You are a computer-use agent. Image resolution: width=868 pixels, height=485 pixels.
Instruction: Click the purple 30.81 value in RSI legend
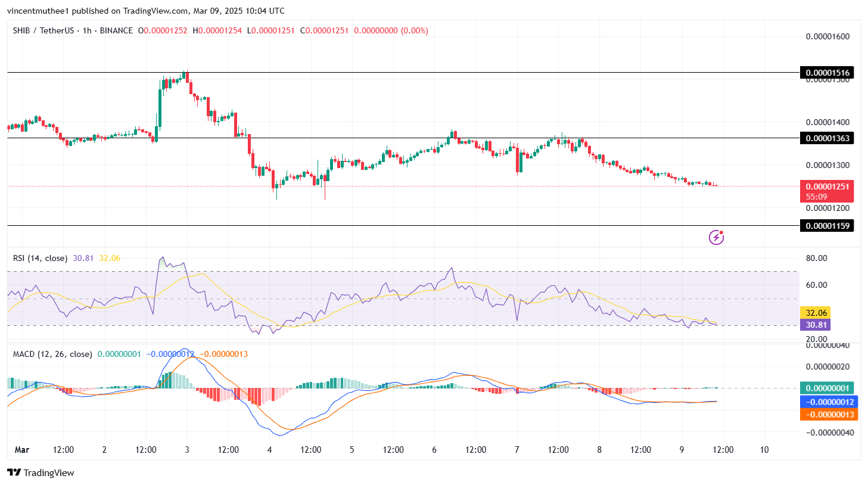point(83,258)
